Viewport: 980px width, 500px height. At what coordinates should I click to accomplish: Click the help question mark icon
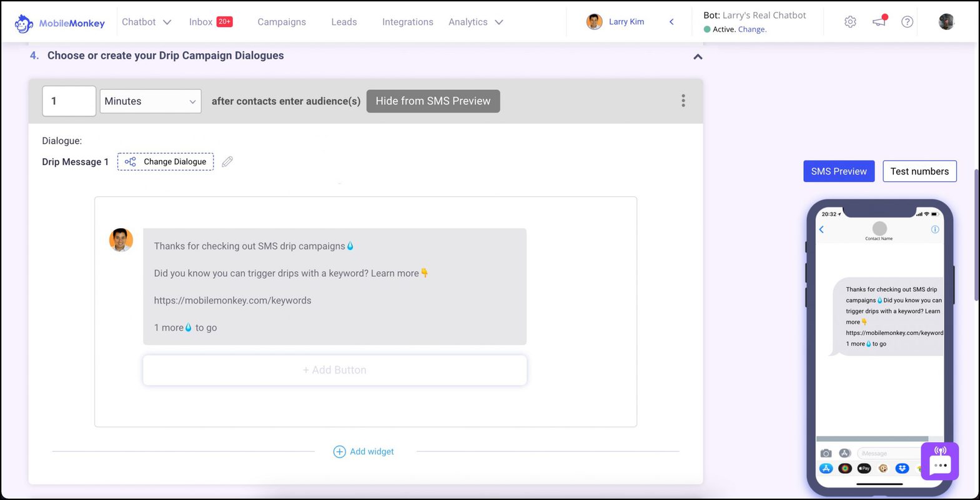tap(907, 22)
